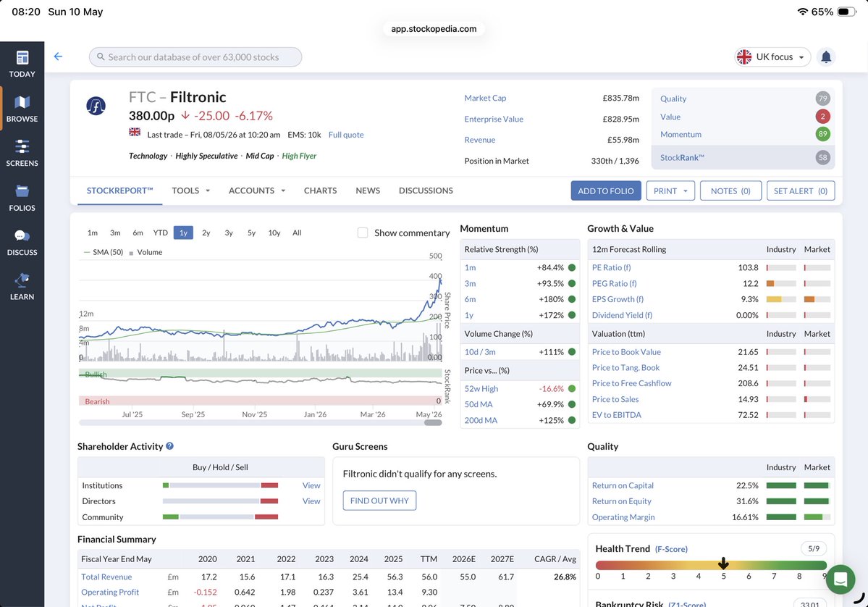Click the Community buy/hold/sell bar
Image resolution: width=868 pixels, height=607 pixels.
(220, 516)
